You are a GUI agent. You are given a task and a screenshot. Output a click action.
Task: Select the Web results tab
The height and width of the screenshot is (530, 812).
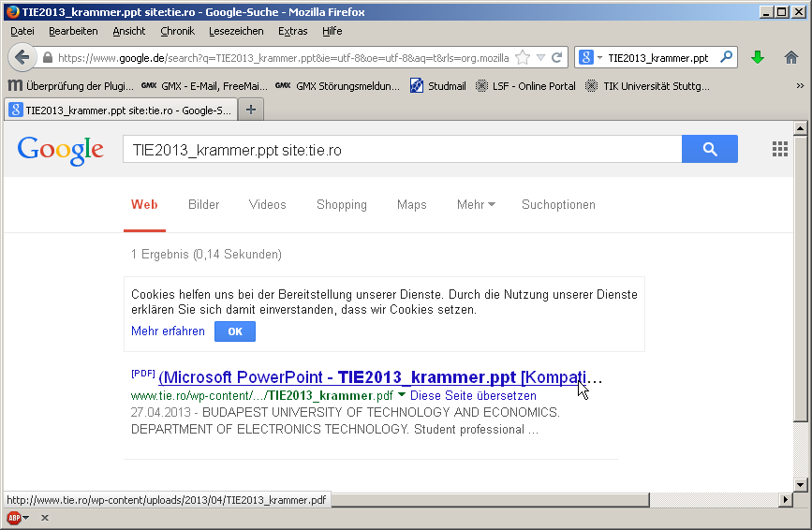click(x=144, y=204)
